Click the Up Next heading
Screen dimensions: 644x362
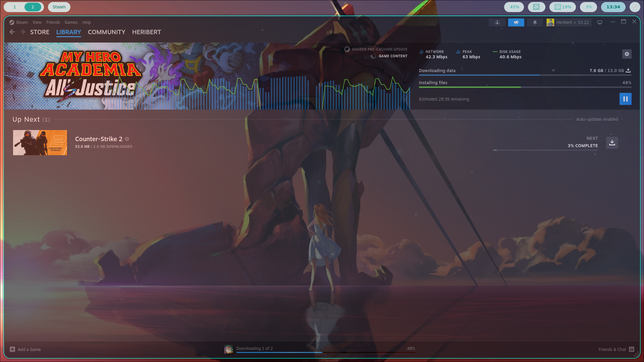coord(26,119)
